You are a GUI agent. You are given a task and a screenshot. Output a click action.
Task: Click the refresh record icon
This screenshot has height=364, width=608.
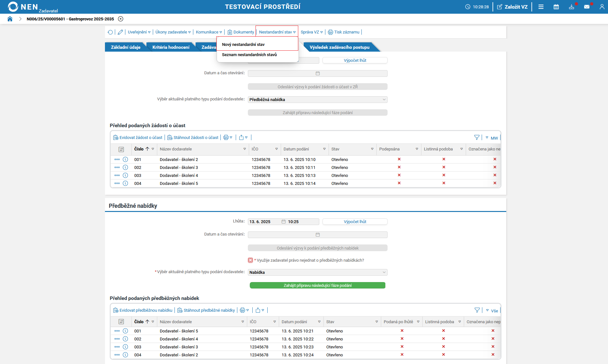point(110,32)
